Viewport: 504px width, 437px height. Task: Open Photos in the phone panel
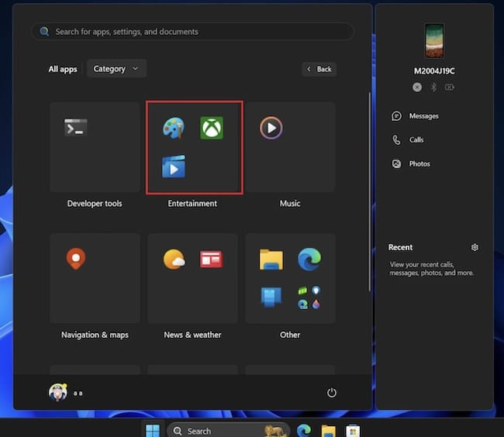(x=410, y=163)
